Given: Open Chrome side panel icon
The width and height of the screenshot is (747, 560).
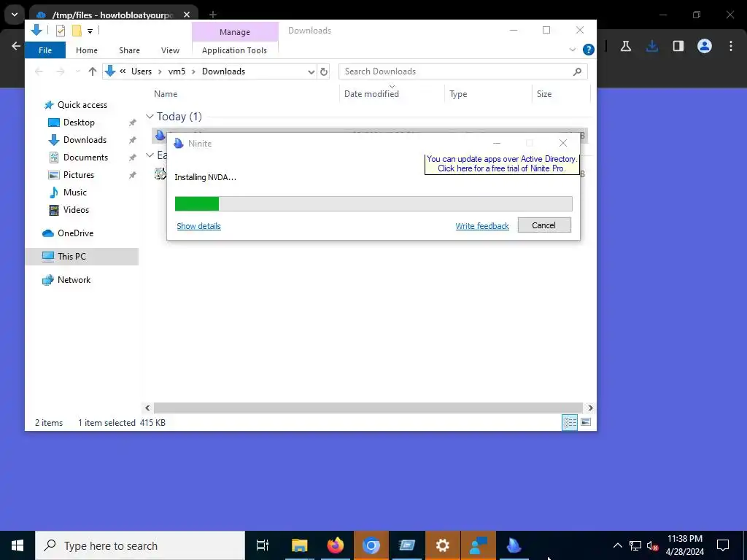Looking at the screenshot, I should (678, 46).
